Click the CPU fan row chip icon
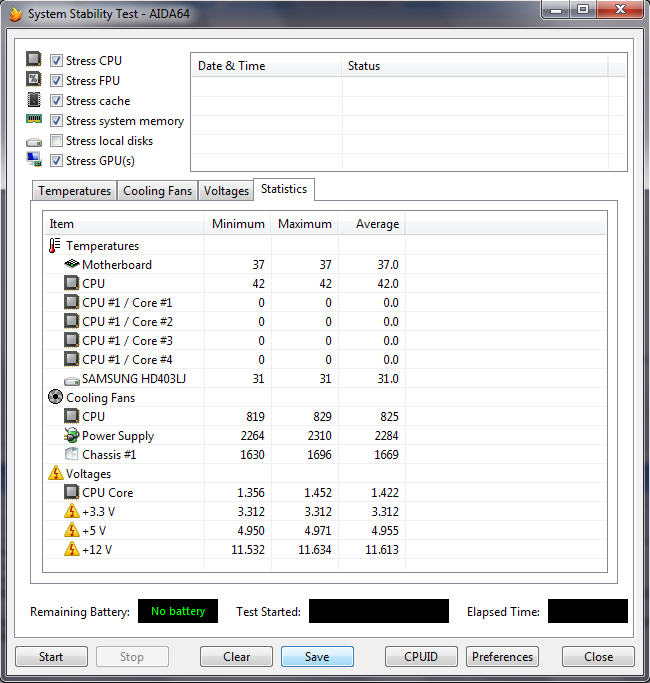Screen dimensions: 650x683 tap(71, 416)
